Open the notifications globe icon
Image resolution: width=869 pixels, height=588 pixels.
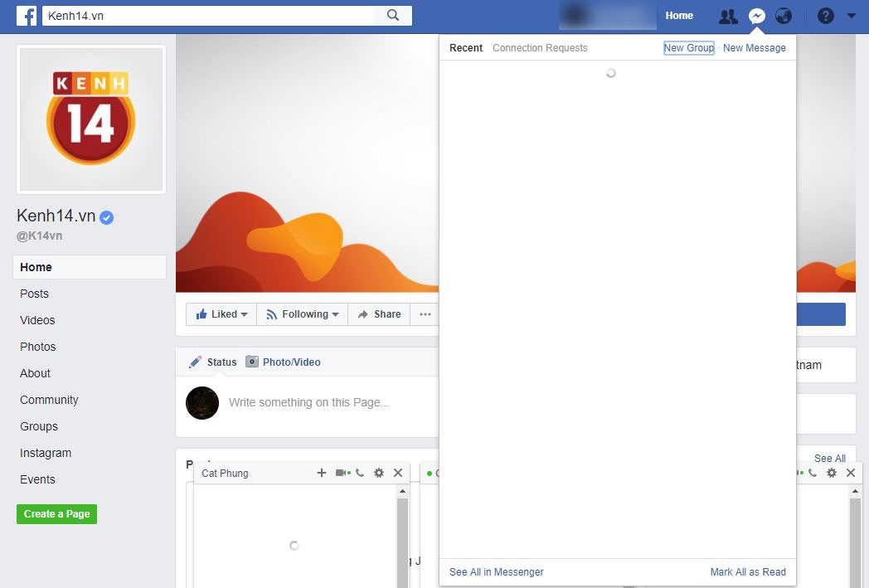(783, 16)
